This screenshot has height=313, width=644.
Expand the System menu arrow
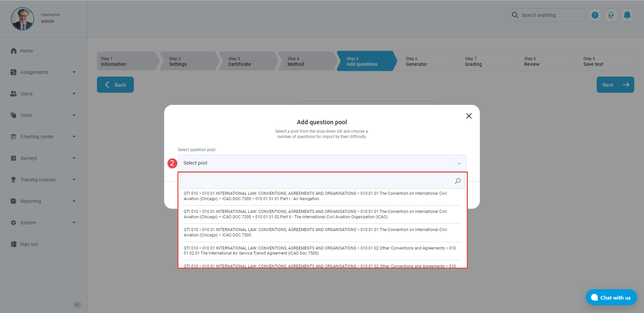(x=74, y=223)
